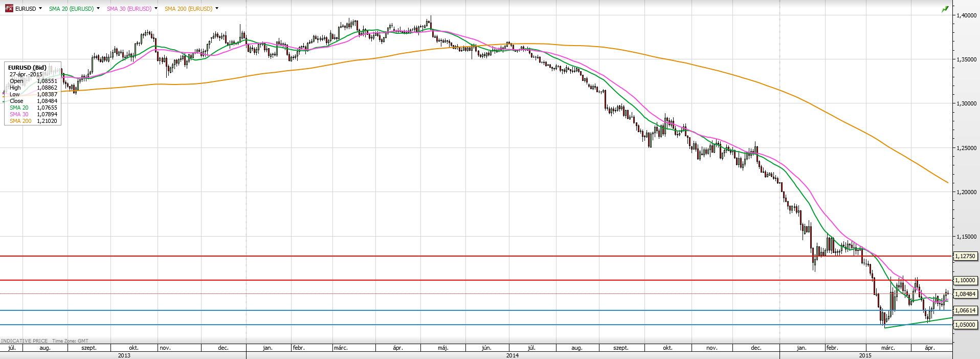
Task: Click the EURUSD (Bid) title in info box
Action: pos(27,68)
